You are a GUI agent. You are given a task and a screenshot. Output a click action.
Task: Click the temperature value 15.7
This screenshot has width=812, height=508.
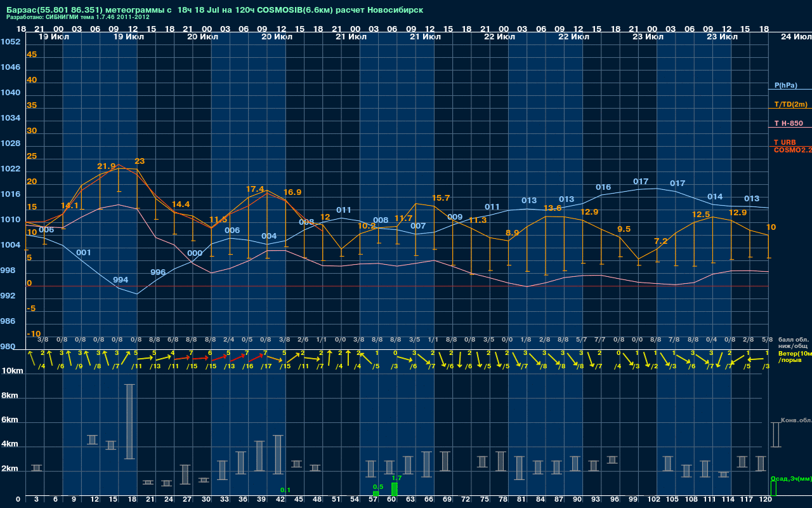tap(441, 198)
